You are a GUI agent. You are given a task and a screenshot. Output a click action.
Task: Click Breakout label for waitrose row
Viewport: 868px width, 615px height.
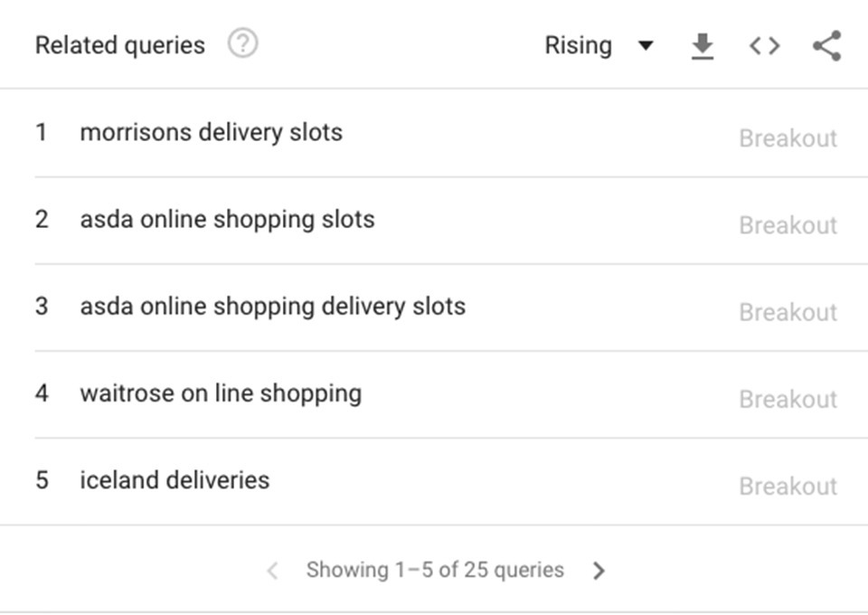pyautogui.click(x=788, y=399)
